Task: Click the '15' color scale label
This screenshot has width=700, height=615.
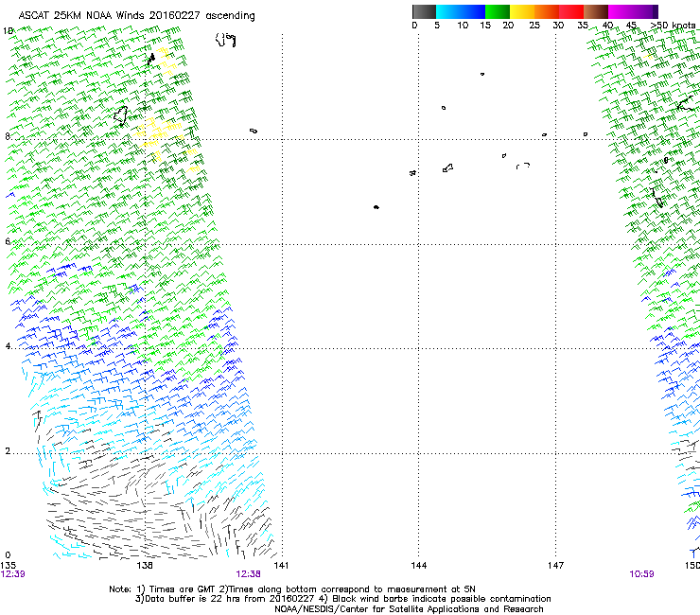Action: [x=485, y=26]
